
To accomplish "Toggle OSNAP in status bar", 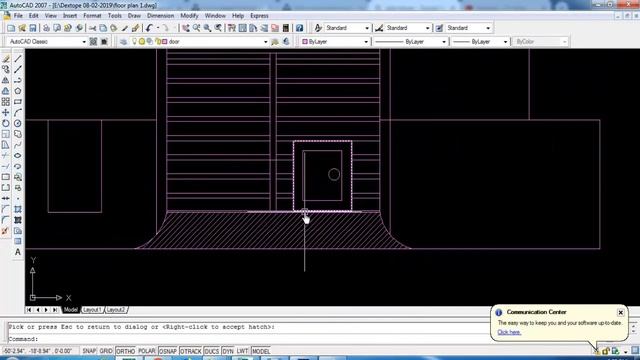I will click(168, 351).
